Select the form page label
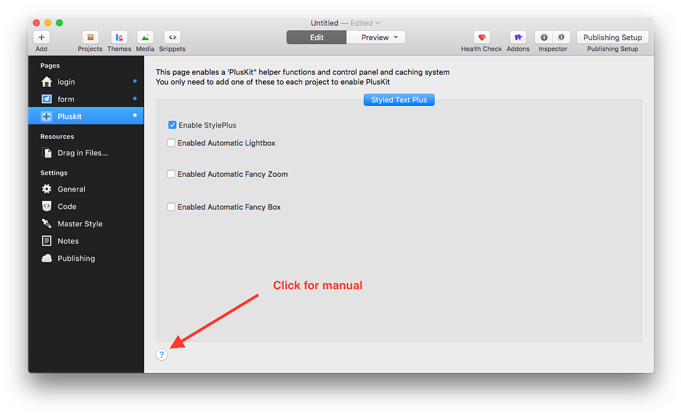 [66, 99]
